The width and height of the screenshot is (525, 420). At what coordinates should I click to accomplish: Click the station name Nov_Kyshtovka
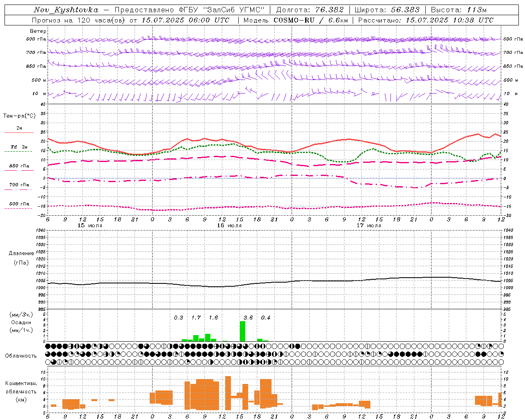point(66,10)
